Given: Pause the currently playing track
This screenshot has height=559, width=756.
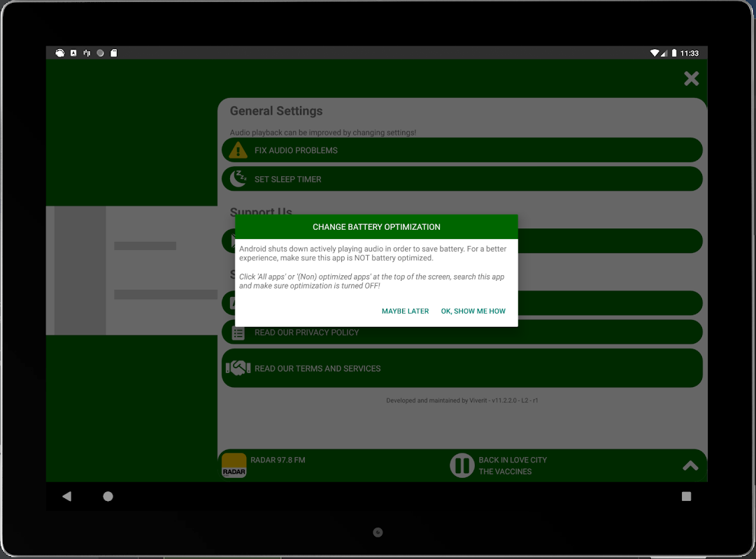Looking at the screenshot, I should pyautogui.click(x=462, y=465).
